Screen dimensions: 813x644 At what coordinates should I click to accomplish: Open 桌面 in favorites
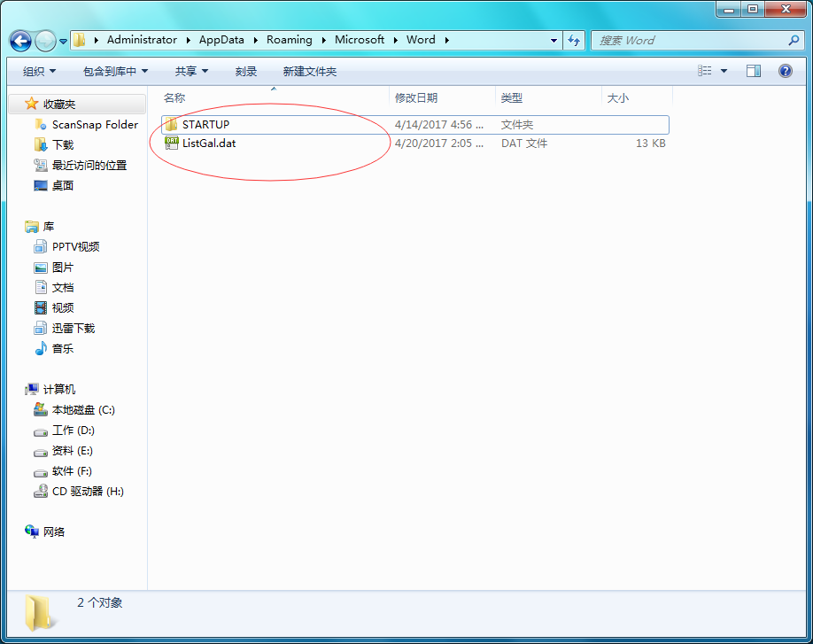(x=63, y=185)
